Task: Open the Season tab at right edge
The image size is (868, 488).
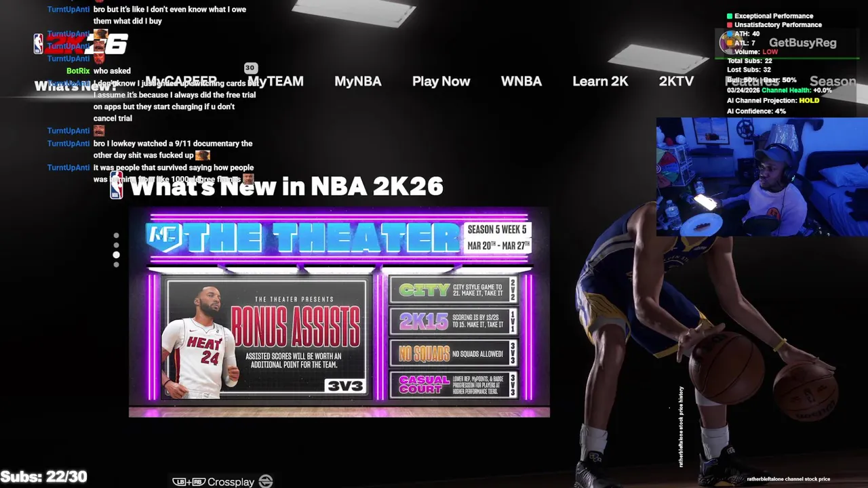Action: [833, 81]
